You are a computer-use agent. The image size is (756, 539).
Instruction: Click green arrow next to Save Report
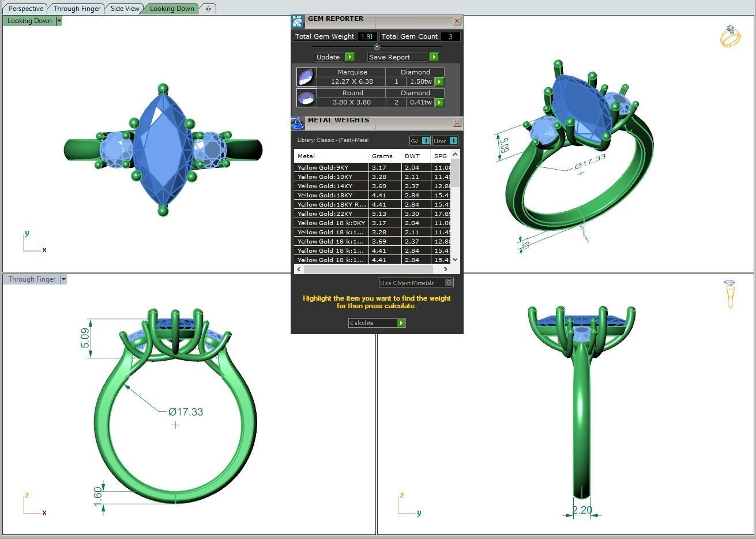click(x=434, y=57)
